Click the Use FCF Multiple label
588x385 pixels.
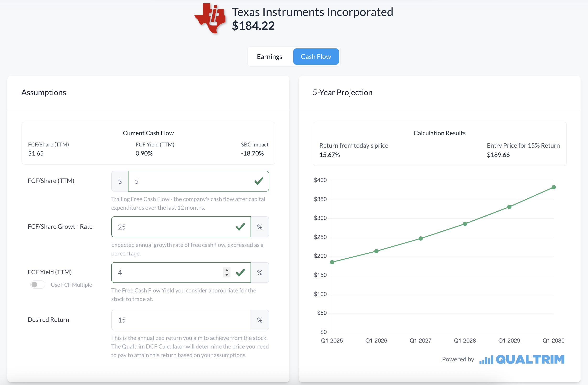point(71,285)
